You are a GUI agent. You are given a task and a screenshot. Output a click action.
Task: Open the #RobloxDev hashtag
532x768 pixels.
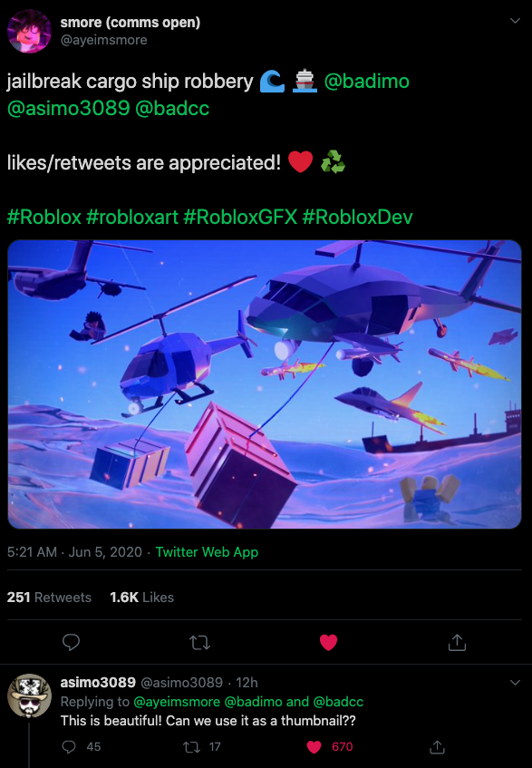tap(357, 217)
